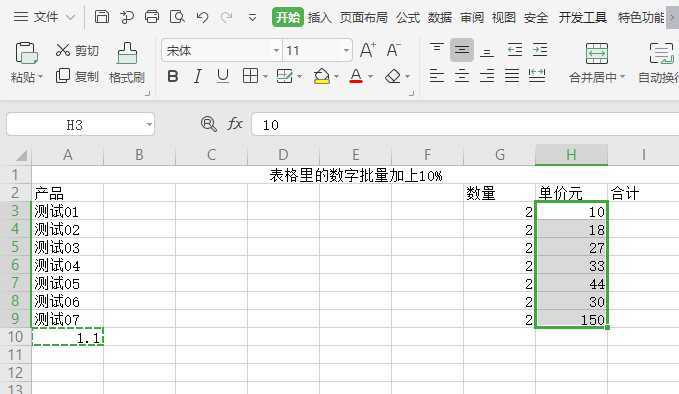Open the font size 11 dropdown
The height and width of the screenshot is (394, 679).
[346, 51]
